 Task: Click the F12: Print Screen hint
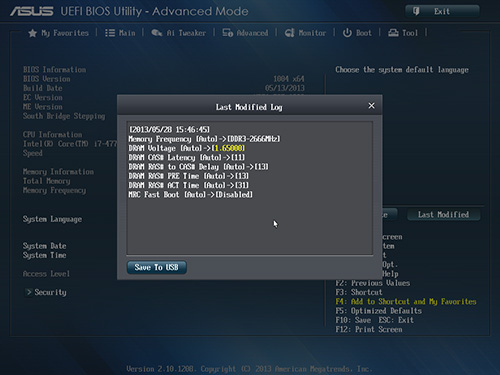[369, 329]
